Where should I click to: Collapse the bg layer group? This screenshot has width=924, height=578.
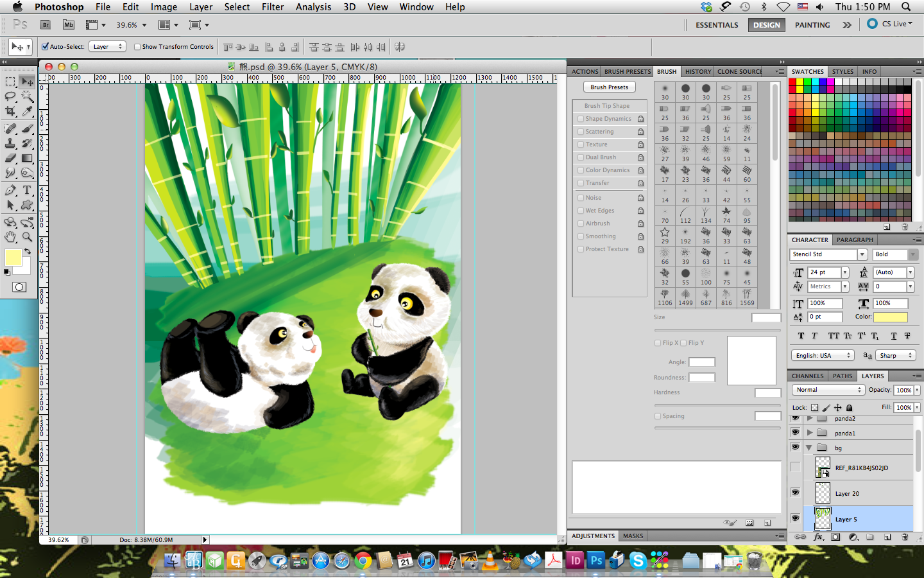tap(809, 448)
